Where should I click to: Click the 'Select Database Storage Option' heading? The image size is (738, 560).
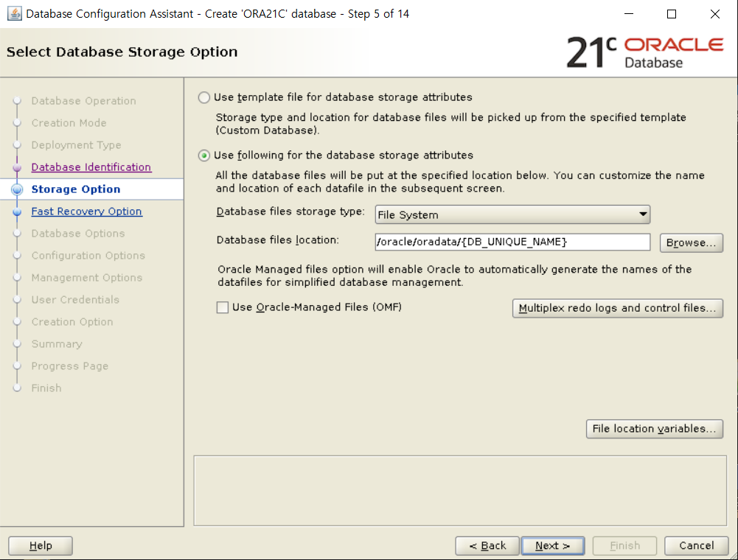point(122,52)
